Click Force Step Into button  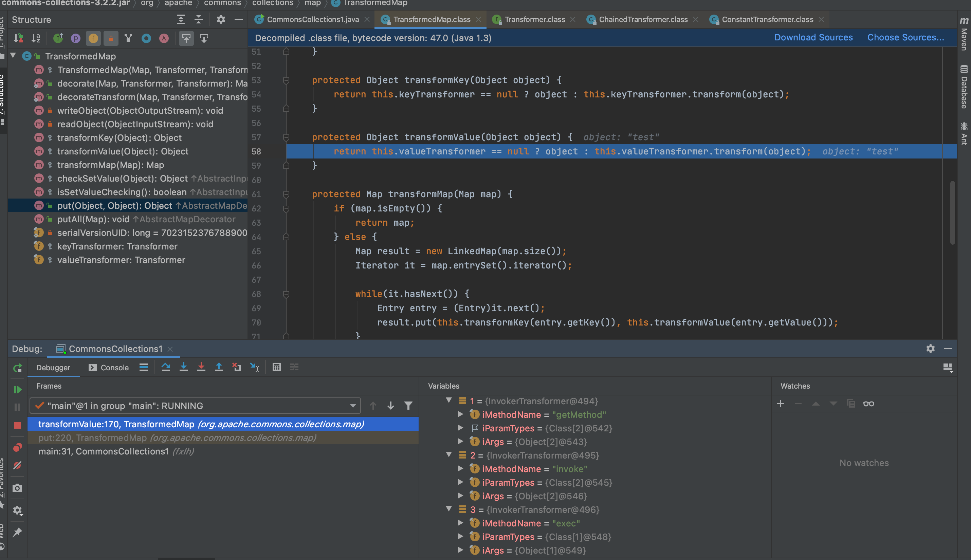[x=201, y=367]
